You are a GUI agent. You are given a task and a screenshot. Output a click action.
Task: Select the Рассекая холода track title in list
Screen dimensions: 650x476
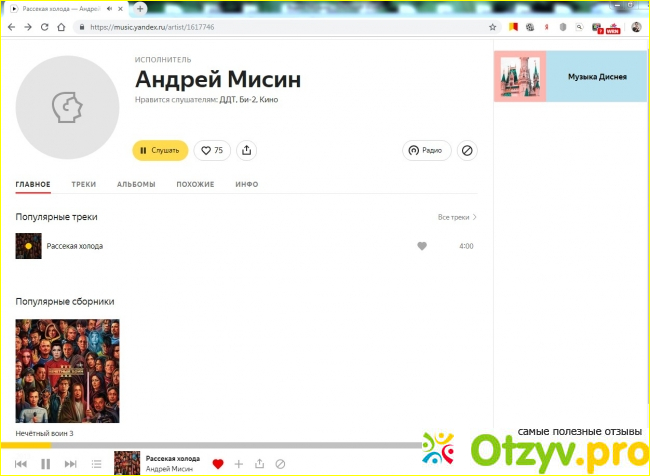[75, 246]
